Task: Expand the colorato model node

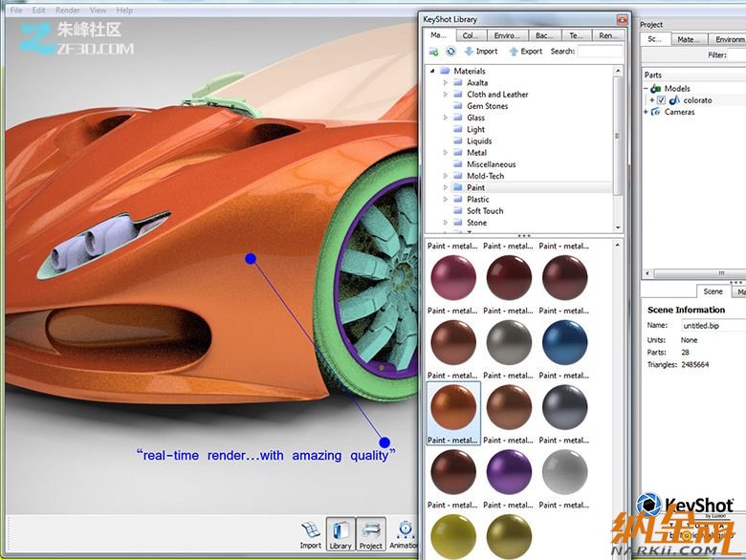Action: point(652,100)
